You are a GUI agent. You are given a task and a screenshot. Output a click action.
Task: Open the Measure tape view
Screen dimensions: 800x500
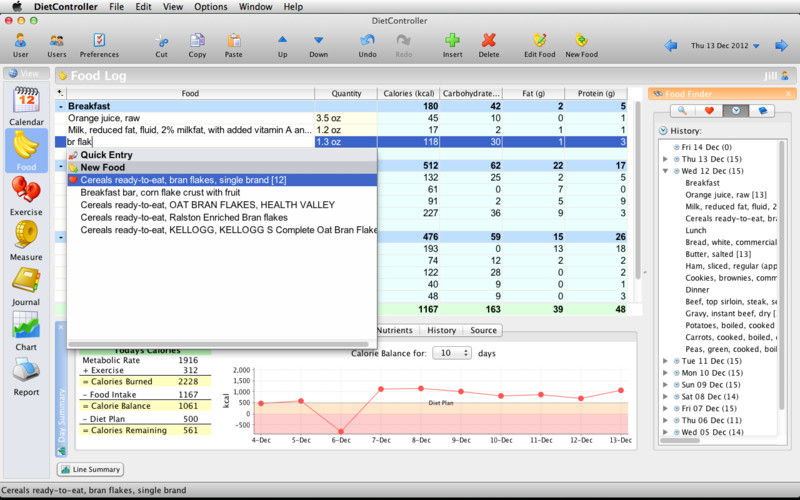click(26, 241)
